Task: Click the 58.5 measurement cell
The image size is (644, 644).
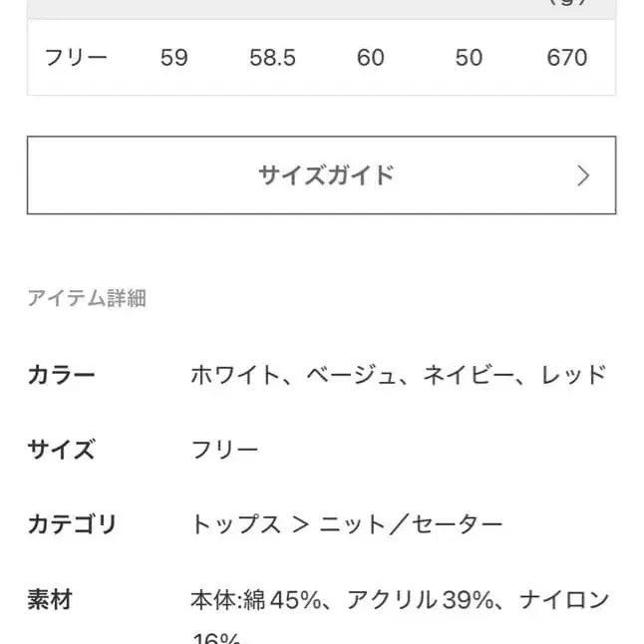Action: tap(272, 57)
